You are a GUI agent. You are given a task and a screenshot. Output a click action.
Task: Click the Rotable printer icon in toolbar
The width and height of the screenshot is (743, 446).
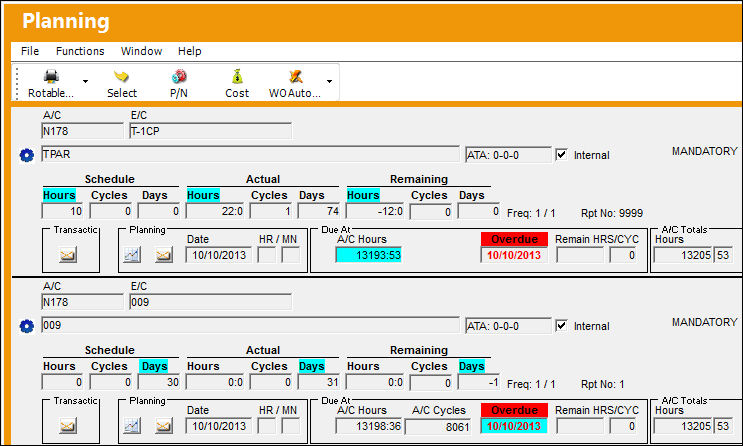[x=51, y=76]
